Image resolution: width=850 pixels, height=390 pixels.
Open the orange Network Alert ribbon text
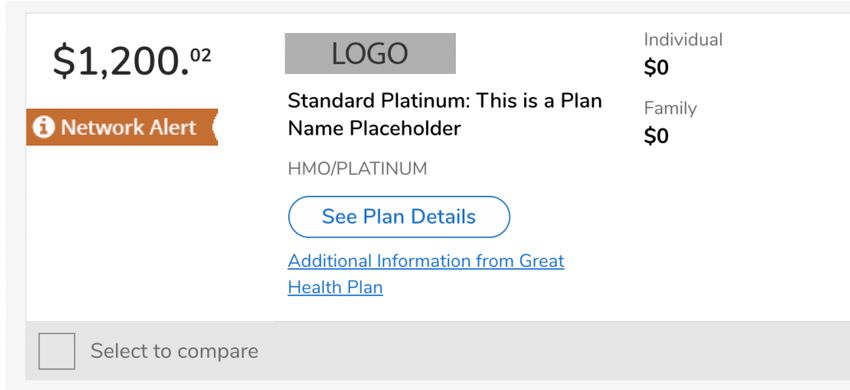pos(128,127)
